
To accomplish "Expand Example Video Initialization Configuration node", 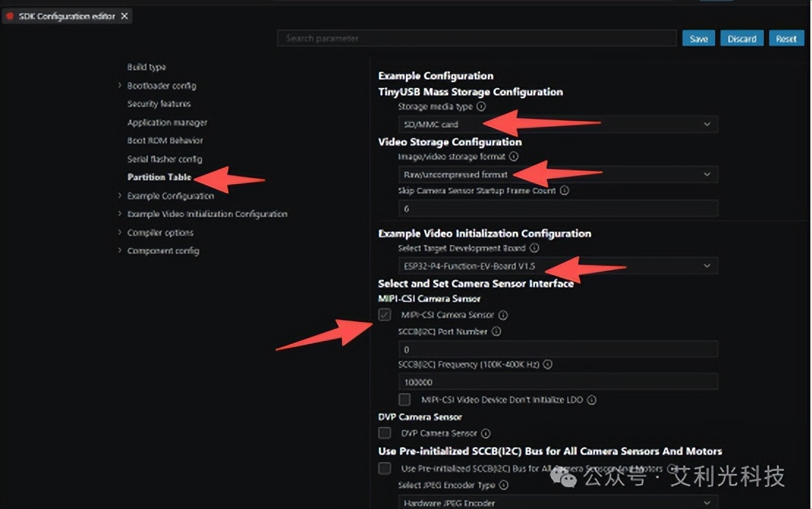I will [119, 213].
